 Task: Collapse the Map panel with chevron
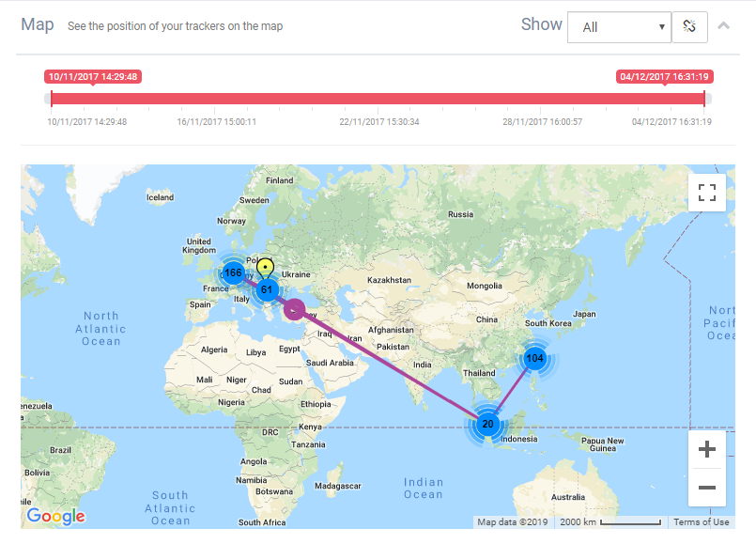(723, 25)
